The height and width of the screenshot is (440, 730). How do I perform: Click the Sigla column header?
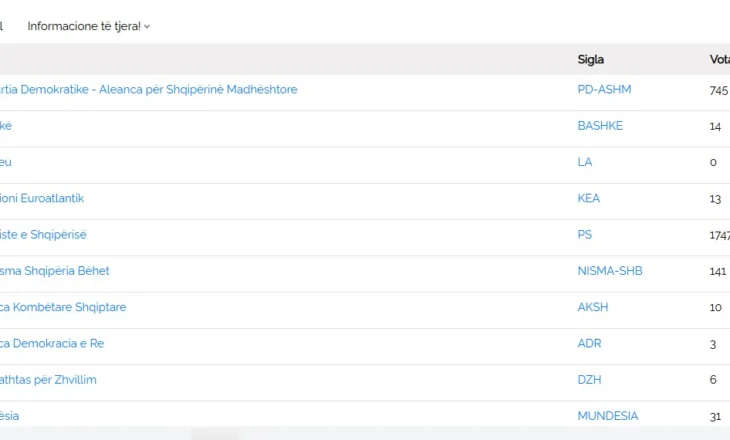591,60
